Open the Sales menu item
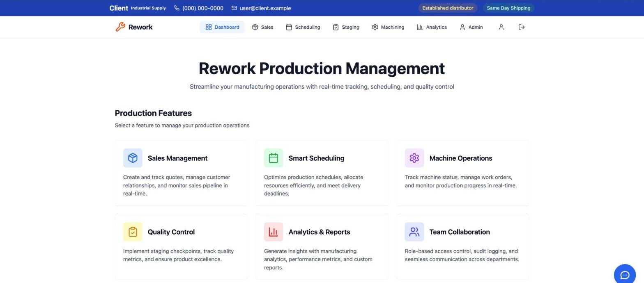This screenshot has height=283, width=644. point(262,27)
